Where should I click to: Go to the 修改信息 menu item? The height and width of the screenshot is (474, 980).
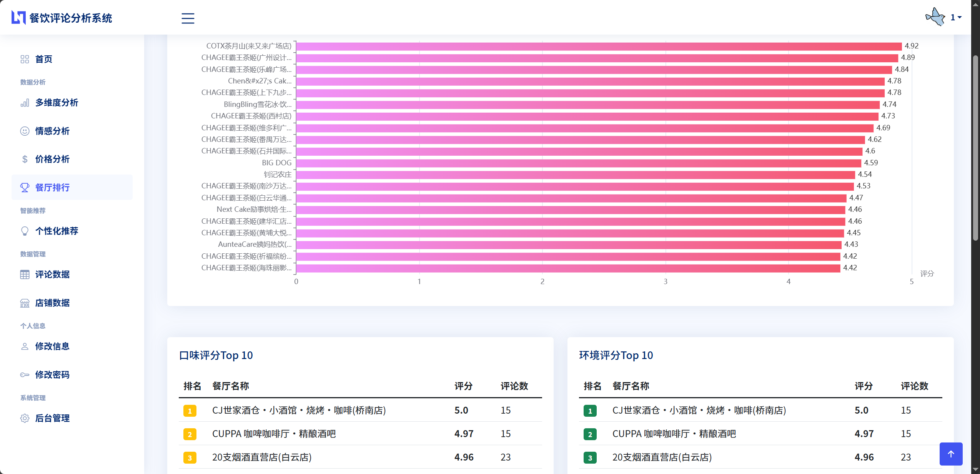pyautogui.click(x=52, y=346)
